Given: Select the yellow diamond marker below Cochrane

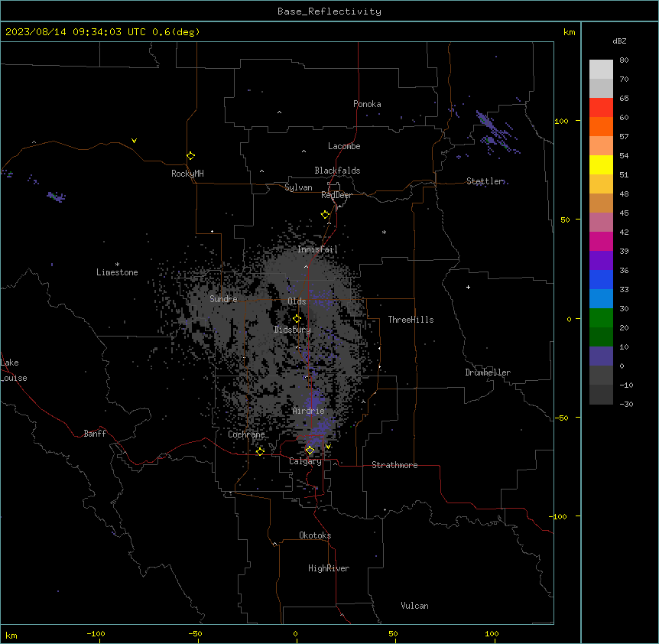Looking at the screenshot, I should pos(260,451).
